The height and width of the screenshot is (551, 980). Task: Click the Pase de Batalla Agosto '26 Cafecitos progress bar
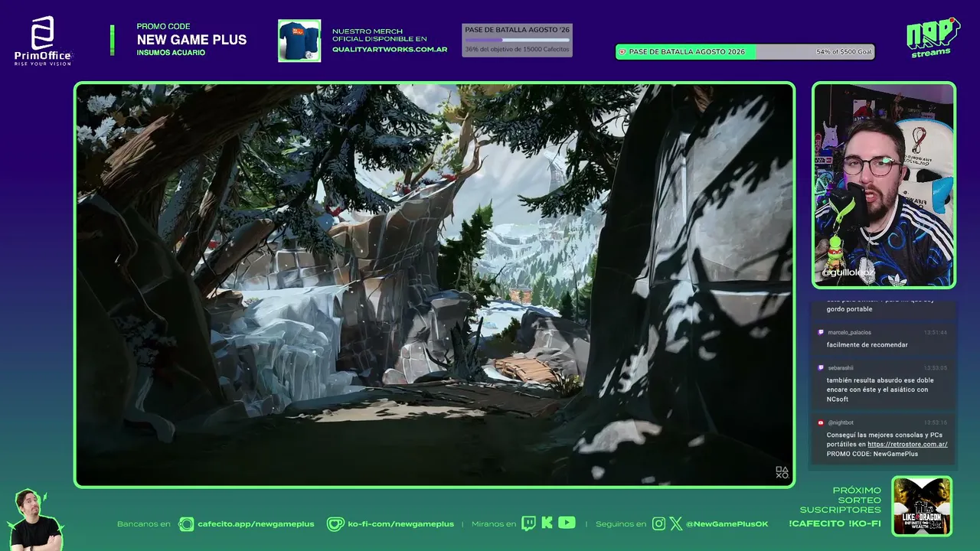pos(517,40)
